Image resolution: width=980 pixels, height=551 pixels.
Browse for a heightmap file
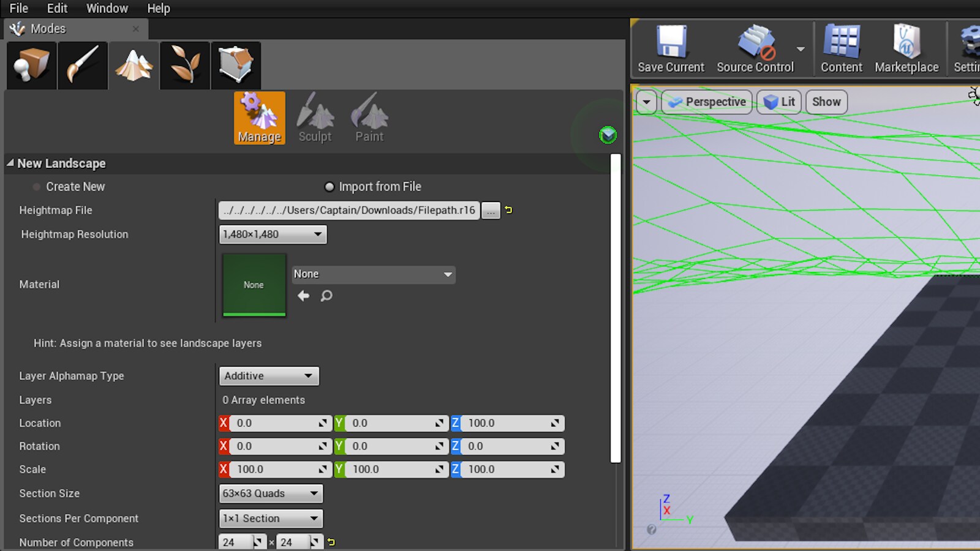pos(491,210)
